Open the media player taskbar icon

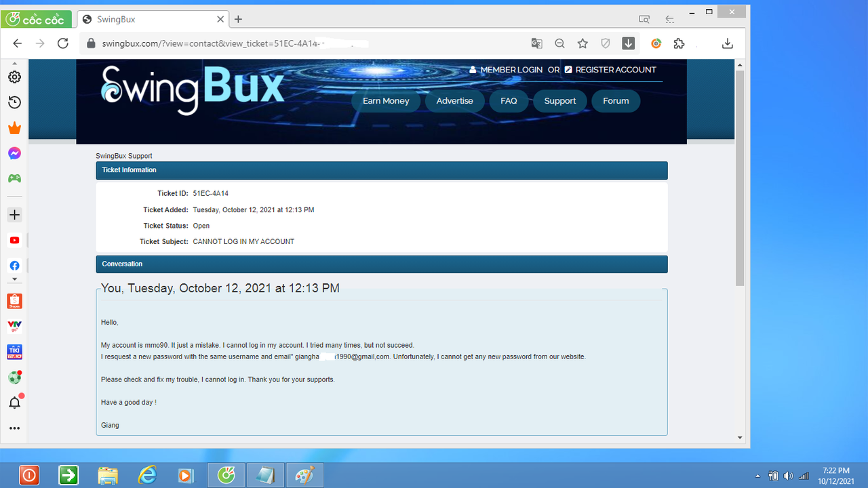tap(186, 476)
